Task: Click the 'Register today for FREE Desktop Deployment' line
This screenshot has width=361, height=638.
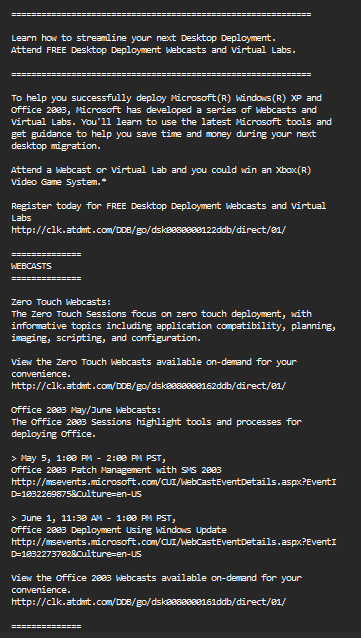Action: (168, 206)
